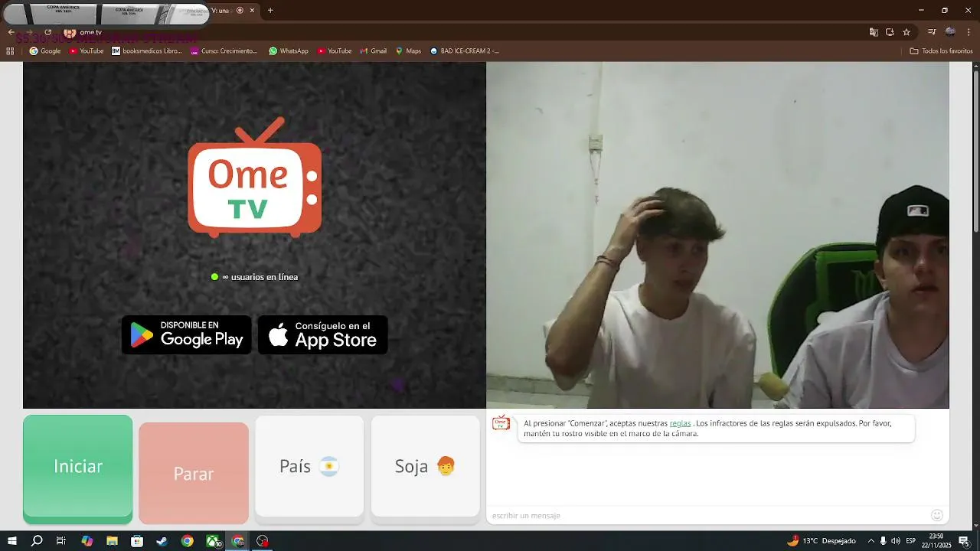The width and height of the screenshot is (980, 551).
Task: Open Todos los favoritos folder
Action: (x=941, y=51)
